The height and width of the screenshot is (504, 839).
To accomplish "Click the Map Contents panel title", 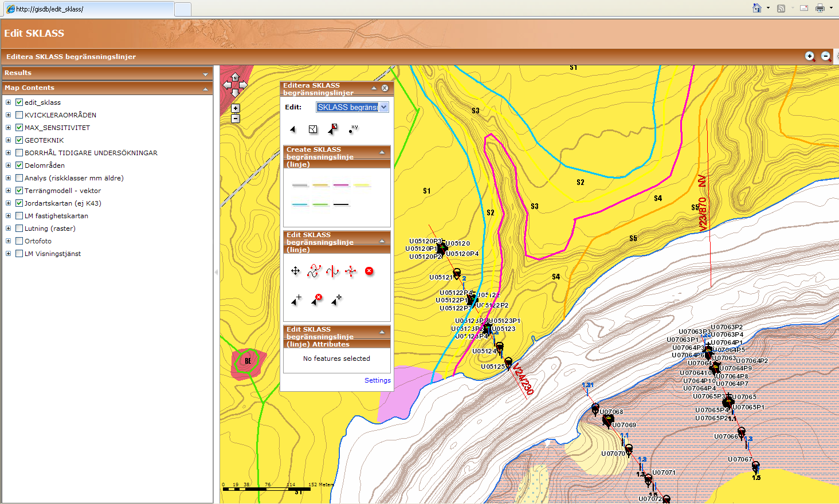I will [29, 88].
